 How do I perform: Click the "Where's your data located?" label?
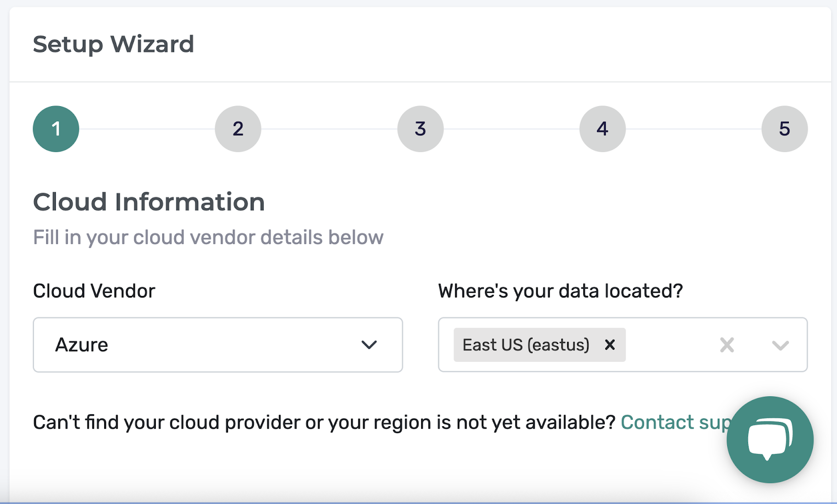(x=560, y=291)
